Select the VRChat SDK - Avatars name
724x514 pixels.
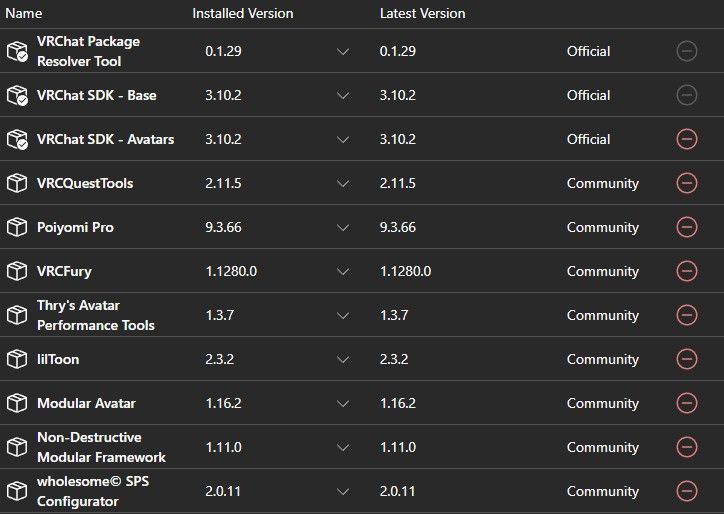[x=105, y=139]
